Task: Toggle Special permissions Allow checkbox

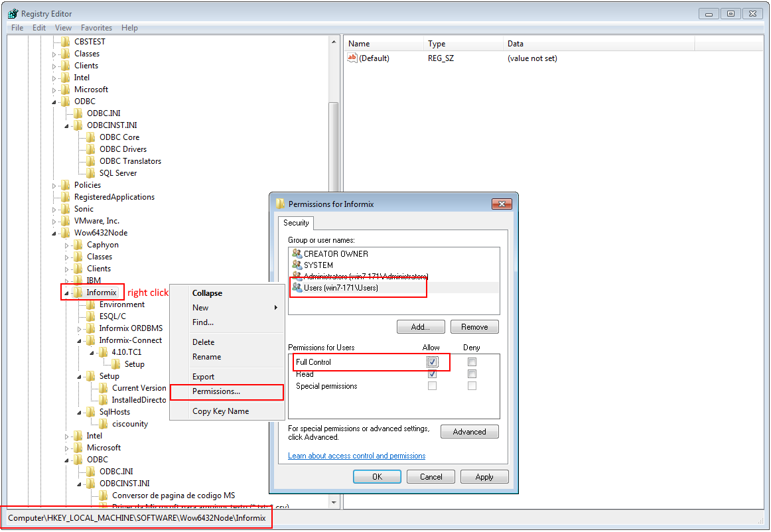Action: [x=432, y=386]
